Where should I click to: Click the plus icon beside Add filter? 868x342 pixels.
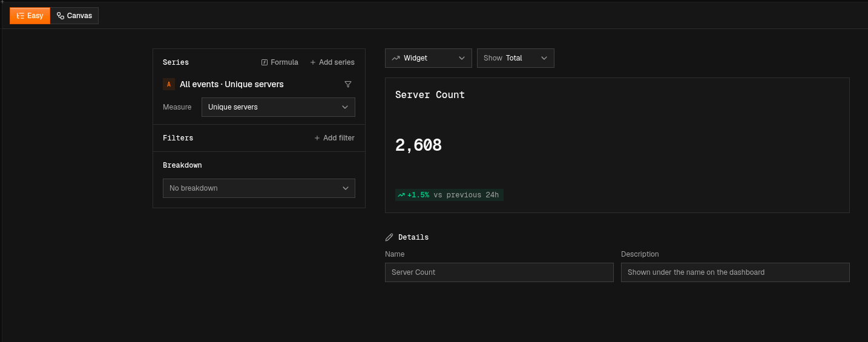click(x=317, y=138)
